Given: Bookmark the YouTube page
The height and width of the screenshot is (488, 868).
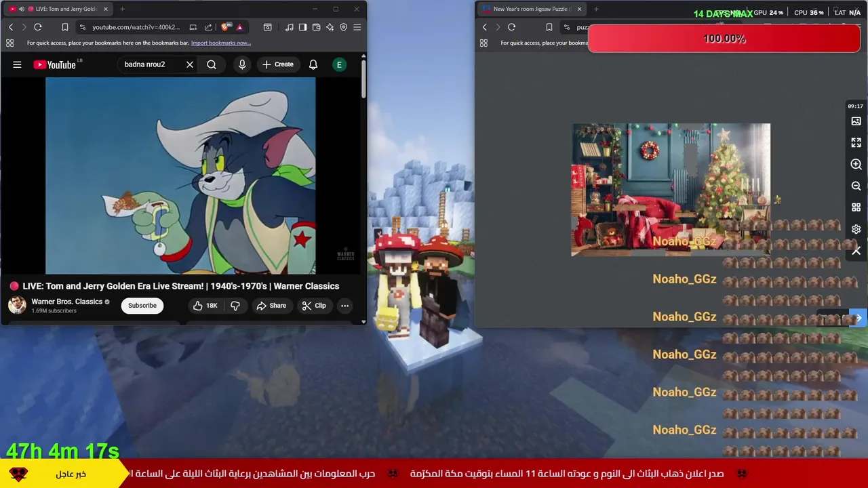Looking at the screenshot, I should pyautogui.click(x=64, y=27).
